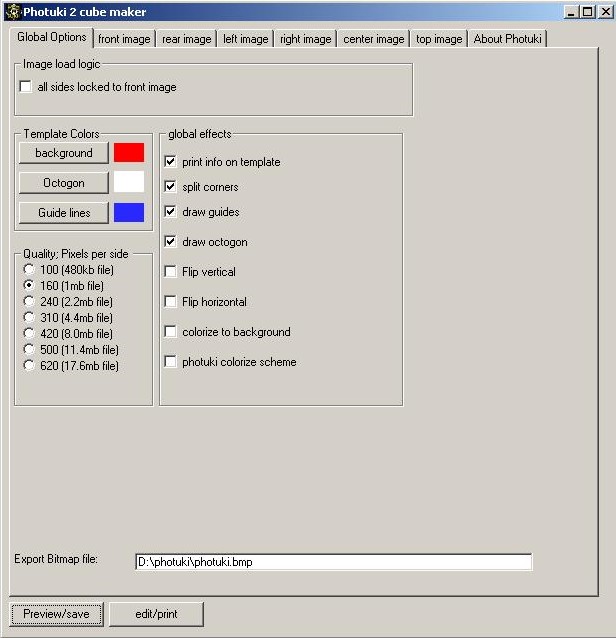Click the 'Image load logic' group label
616x638 pixels.
pos(61,64)
